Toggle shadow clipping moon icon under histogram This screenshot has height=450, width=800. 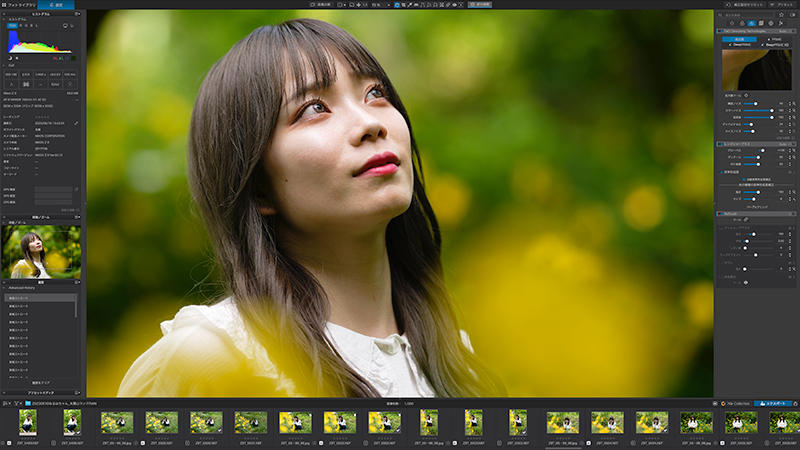(10, 58)
